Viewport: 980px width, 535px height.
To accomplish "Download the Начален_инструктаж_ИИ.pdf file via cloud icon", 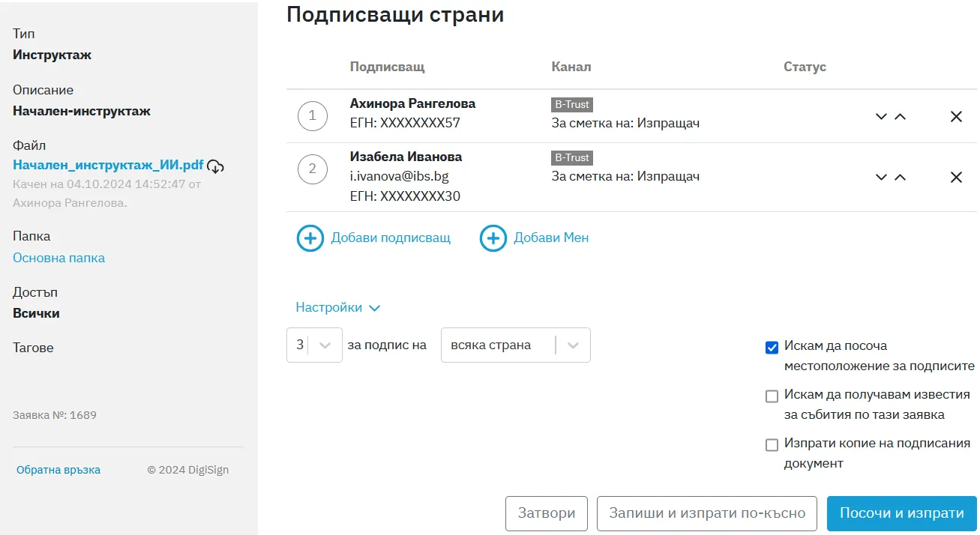I will (216, 166).
